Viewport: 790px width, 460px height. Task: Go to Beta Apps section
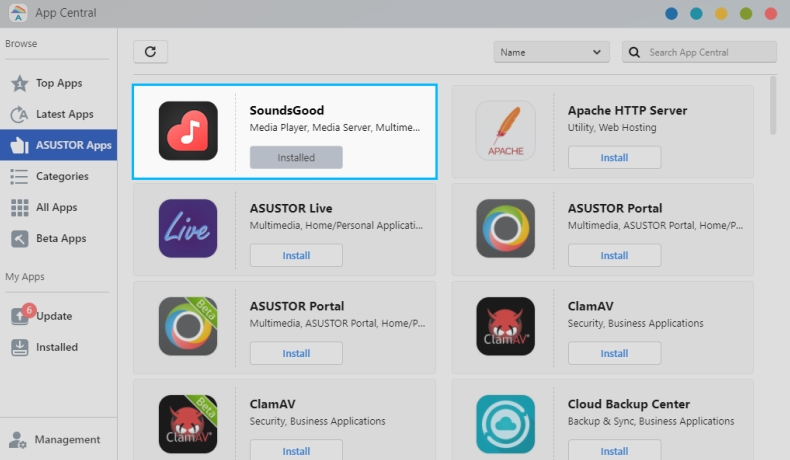point(60,238)
